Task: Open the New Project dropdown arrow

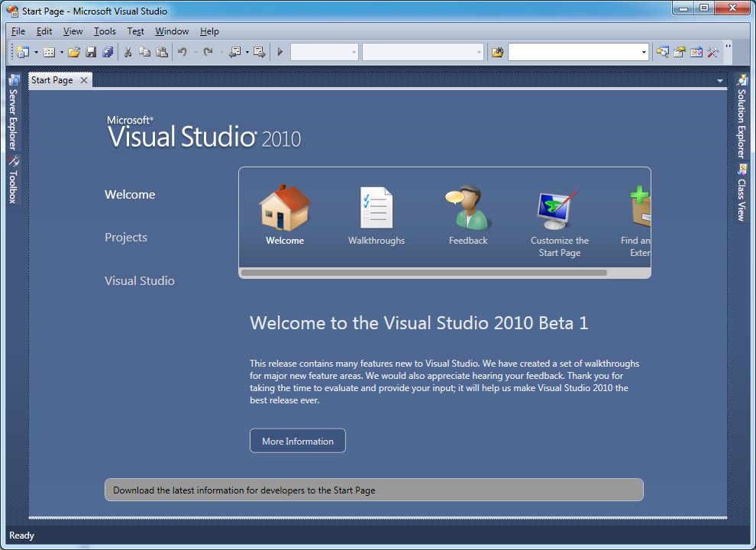Action: coord(36,52)
